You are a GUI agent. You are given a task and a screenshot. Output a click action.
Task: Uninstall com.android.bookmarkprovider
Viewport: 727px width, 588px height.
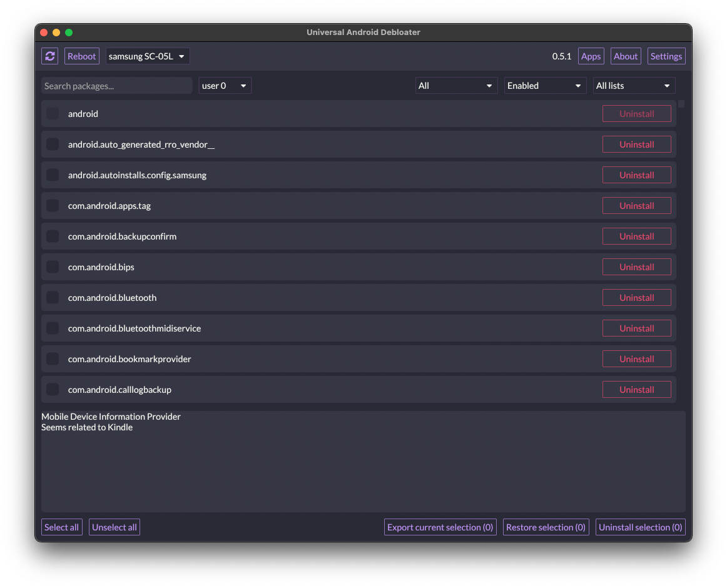tap(636, 358)
